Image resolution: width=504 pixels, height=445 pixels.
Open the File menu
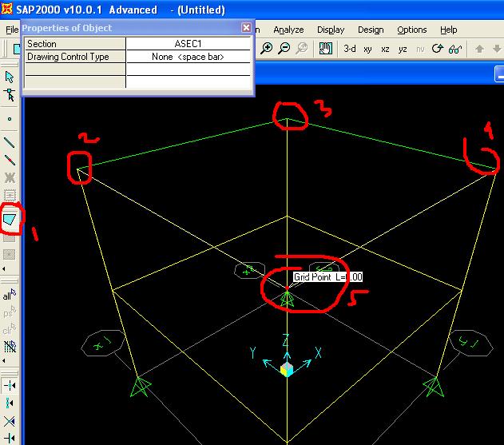click(x=12, y=30)
